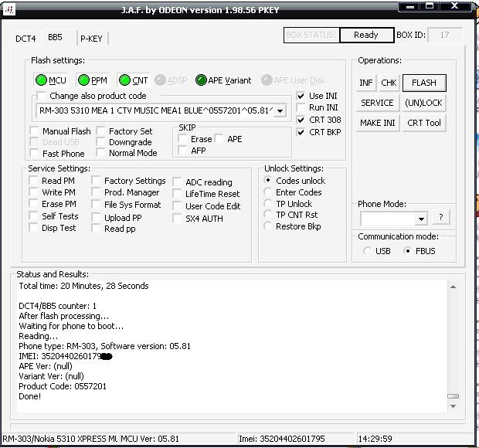
Task: Click the green PPM indicator button
Action: 93,80
